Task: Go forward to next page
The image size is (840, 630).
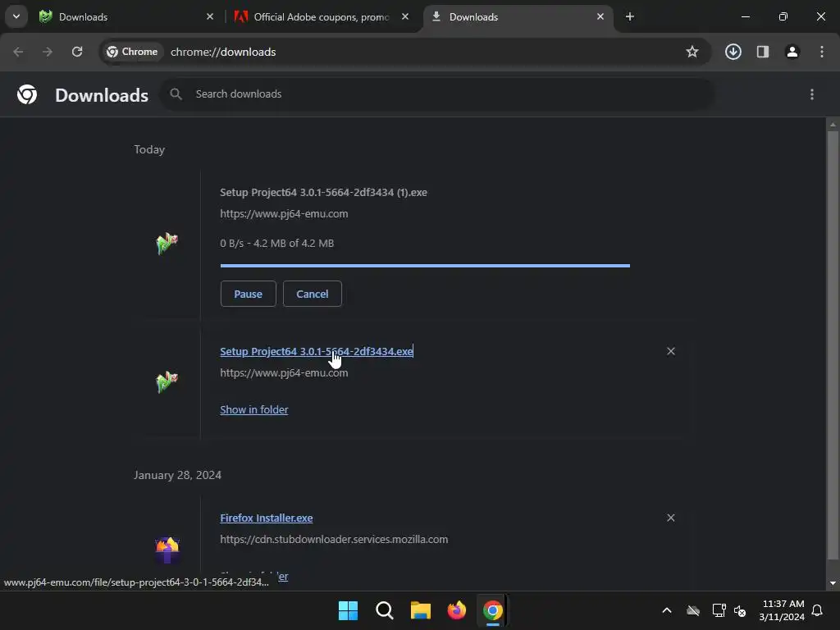Action: coord(48,52)
